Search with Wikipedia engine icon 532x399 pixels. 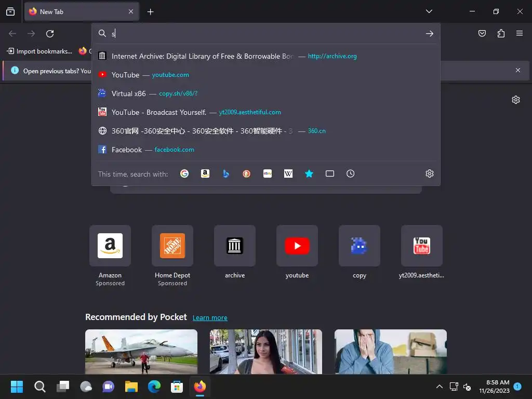pos(288,174)
